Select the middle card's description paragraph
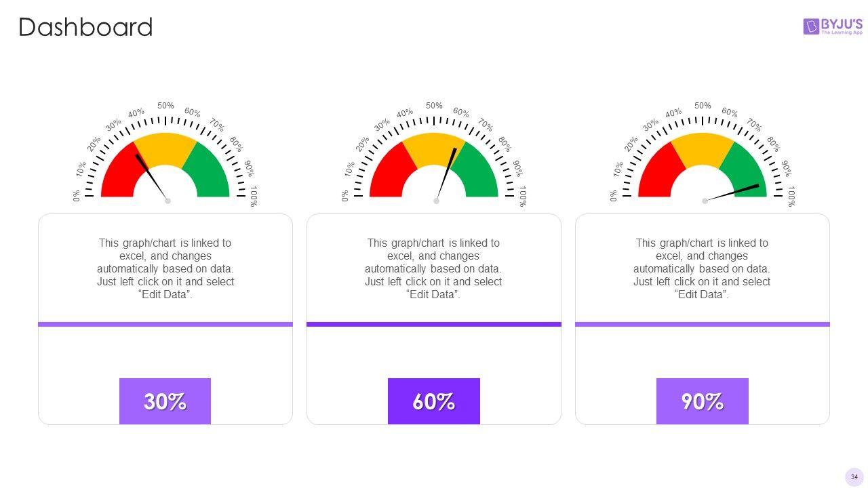Viewport: 868px width, 488px height. 433,268
